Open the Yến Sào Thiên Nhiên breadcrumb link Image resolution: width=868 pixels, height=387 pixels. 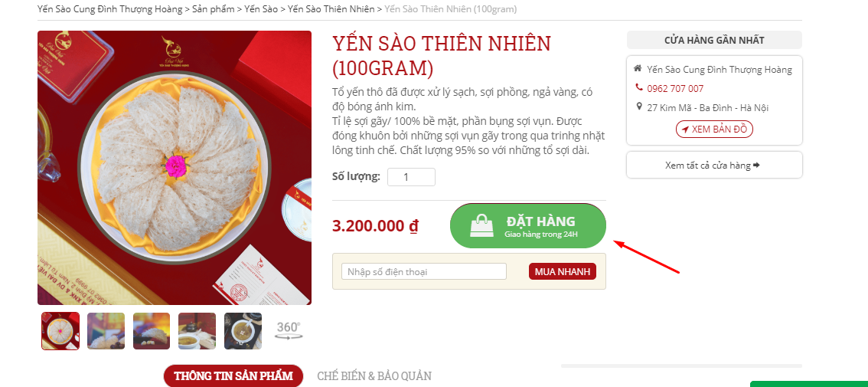click(331, 9)
